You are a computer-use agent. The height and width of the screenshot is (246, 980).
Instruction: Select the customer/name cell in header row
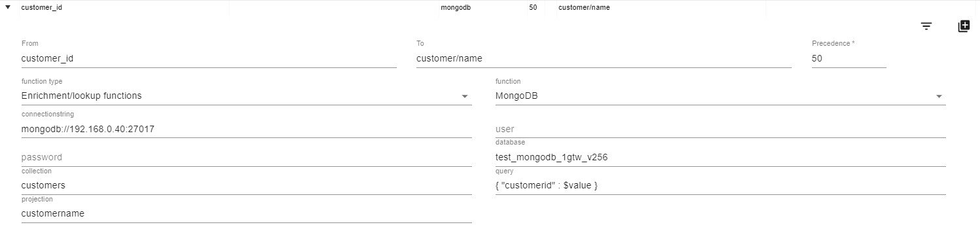pyautogui.click(x=584, y=8)
